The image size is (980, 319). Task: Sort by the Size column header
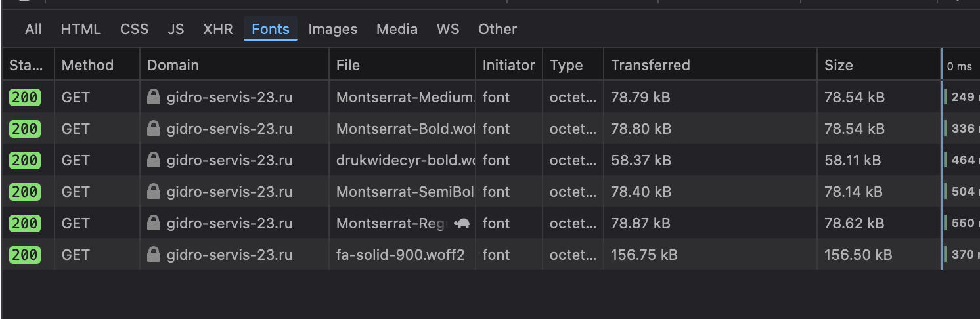839,65
